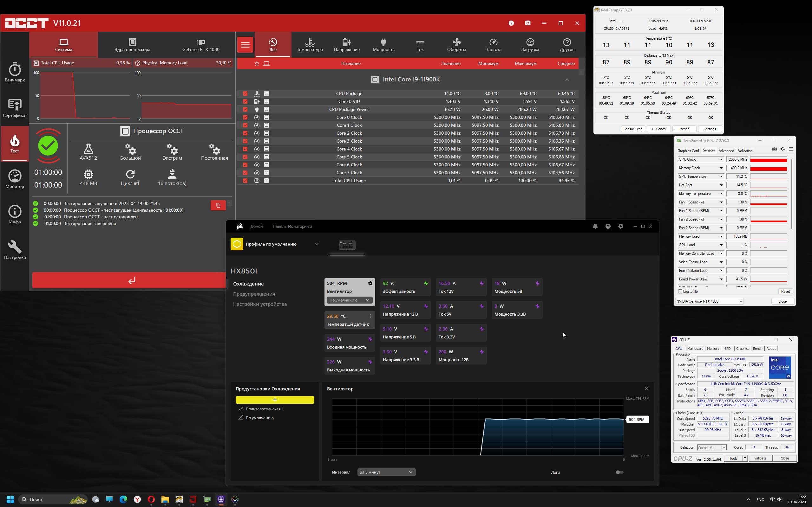812x507 pixels.
Task: Open the red hamburger menu in OCCT
Action: click(x=245, y=45)
